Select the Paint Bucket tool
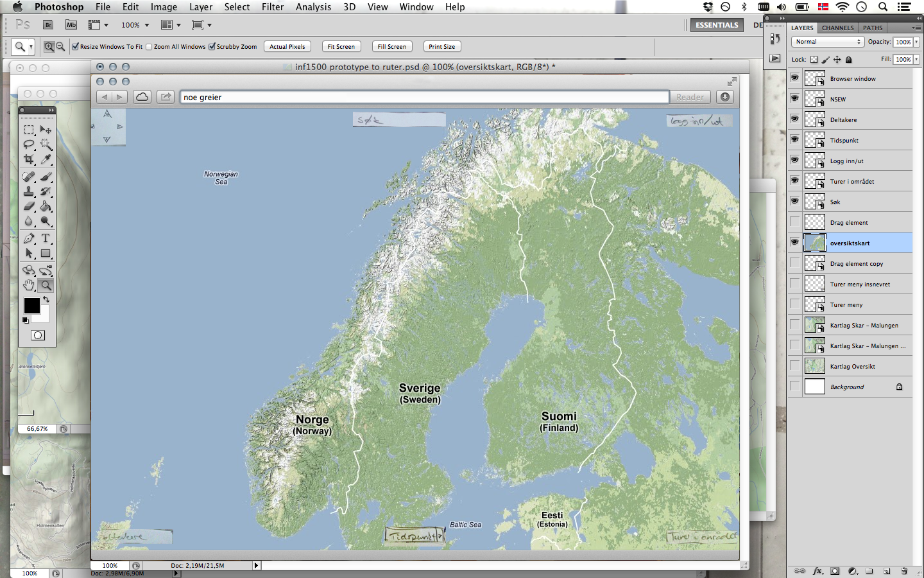Viewport: 924px width, 578px height. click(x=46, y=206)
